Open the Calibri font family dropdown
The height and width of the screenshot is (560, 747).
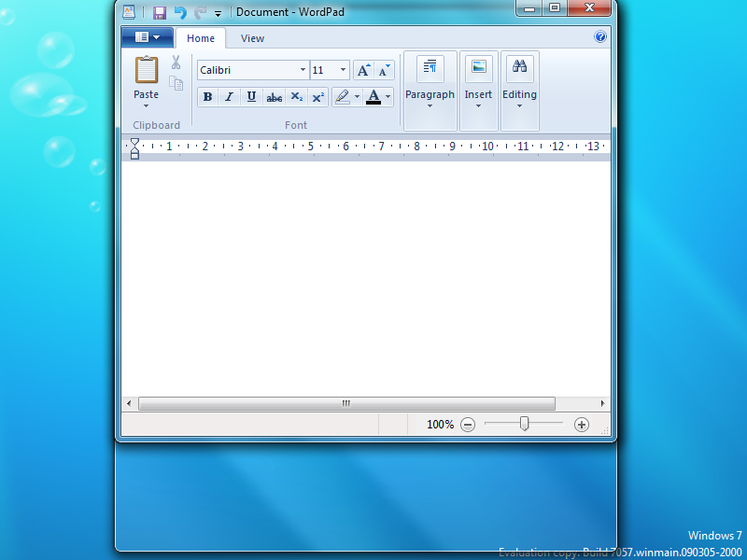303,70
